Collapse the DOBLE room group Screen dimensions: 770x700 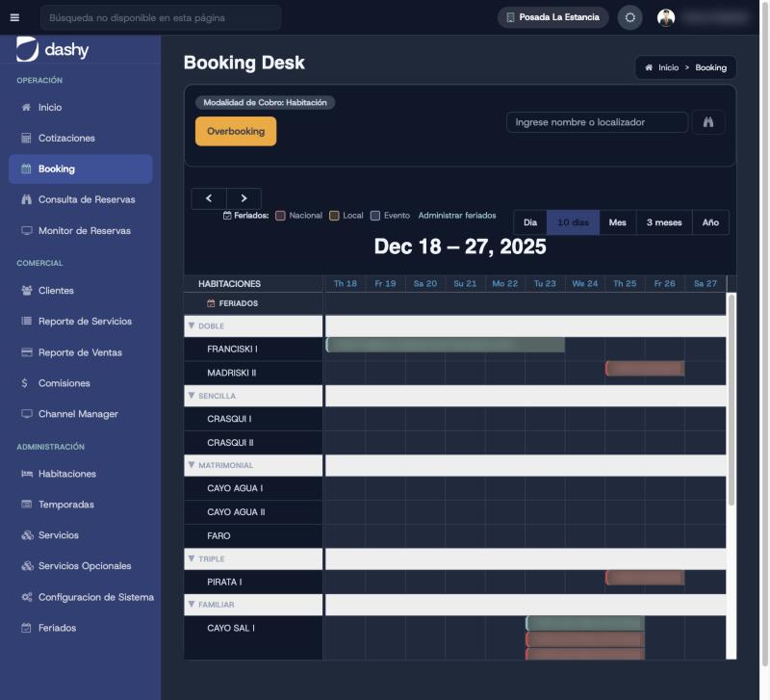point(192,325)
